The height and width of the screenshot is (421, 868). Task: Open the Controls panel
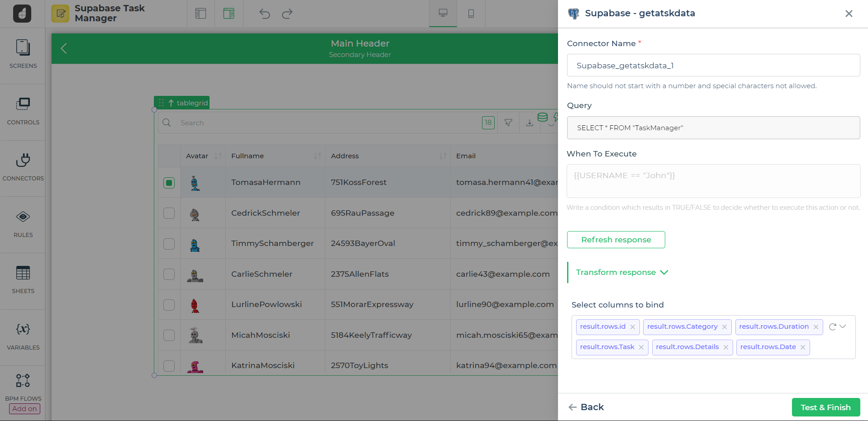click(x=23, y=111)
